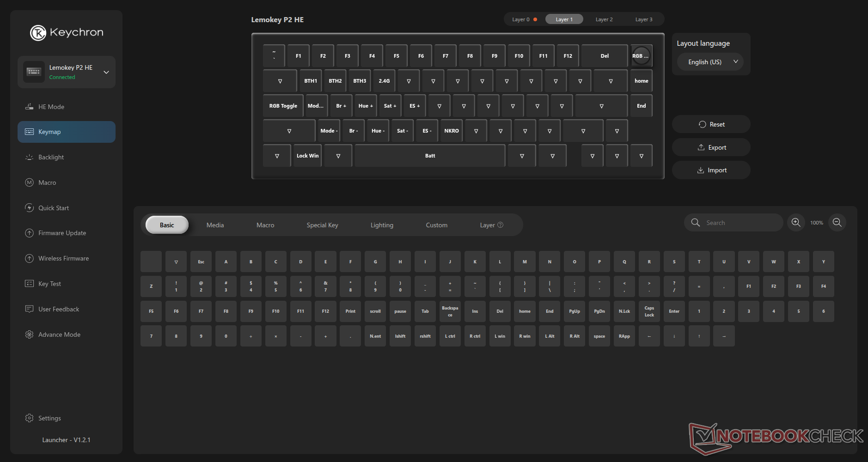Select the RGB knob on keyboard layout
The height and width of the screenshot is (462, 868).
point(641,56)
